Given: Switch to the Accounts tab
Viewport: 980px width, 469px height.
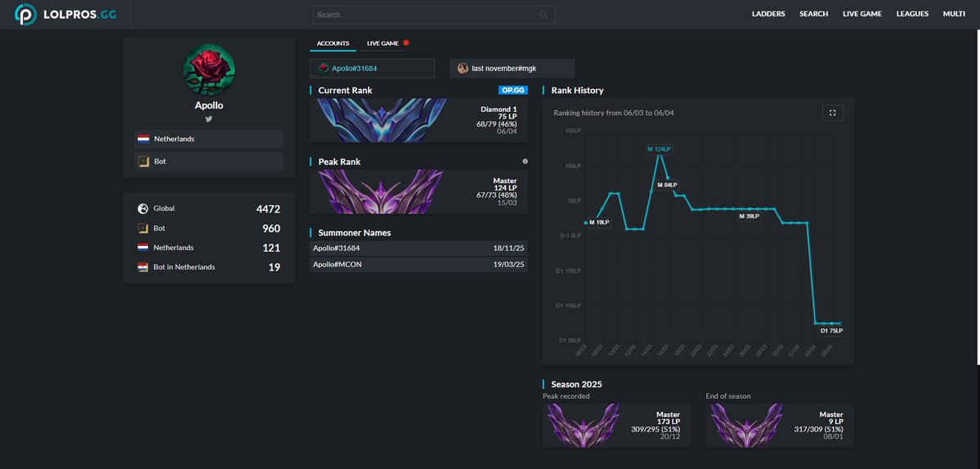Looking at the screenshot, I should point(333,43).
